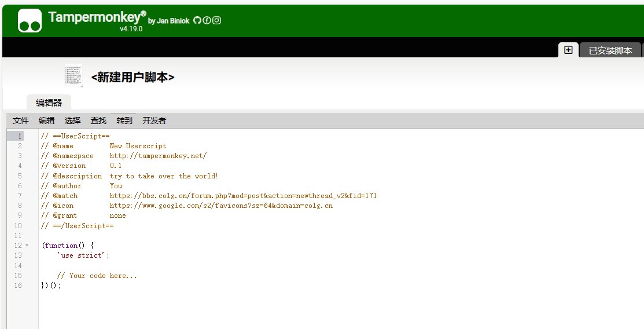Click the 'http://tampermonkey.net/' namespace value
The width and height of the screenshot is (644, 329).
coord(158,156)
